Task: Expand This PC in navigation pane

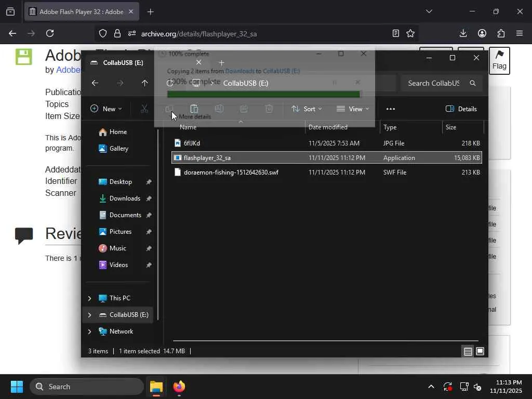Action: [x=89, y=298]
